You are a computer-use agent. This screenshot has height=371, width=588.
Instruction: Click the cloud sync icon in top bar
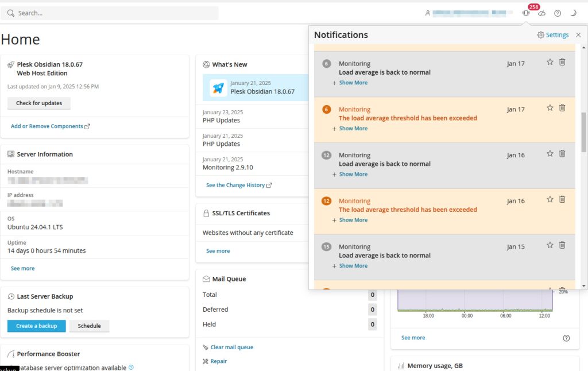click(x=542, y=13)
